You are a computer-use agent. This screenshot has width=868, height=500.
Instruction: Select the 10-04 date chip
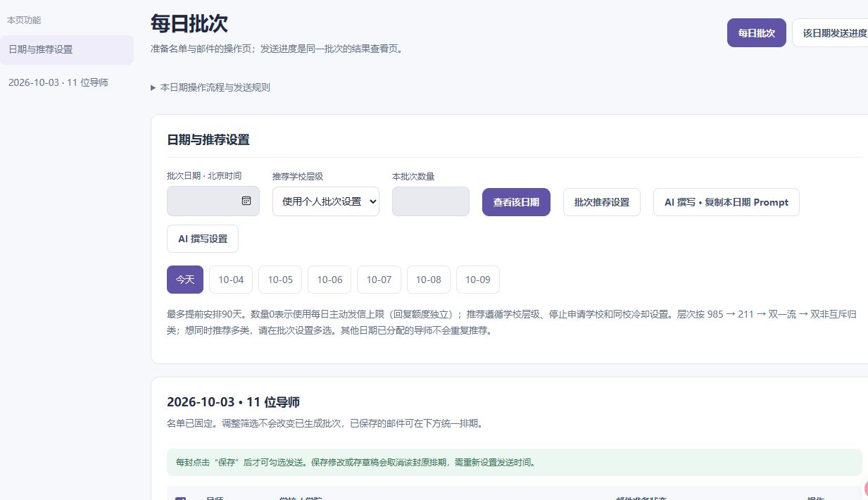(231, 280)
